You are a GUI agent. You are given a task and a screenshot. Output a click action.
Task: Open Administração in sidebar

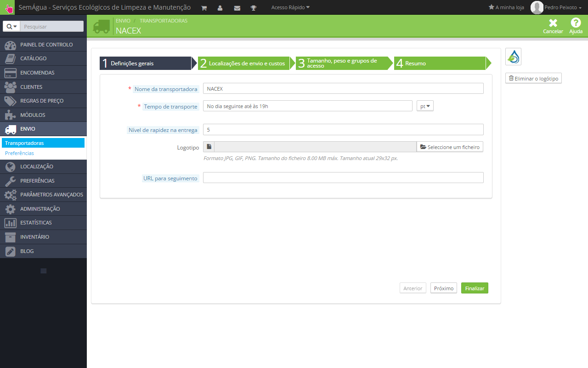(44, 209)
